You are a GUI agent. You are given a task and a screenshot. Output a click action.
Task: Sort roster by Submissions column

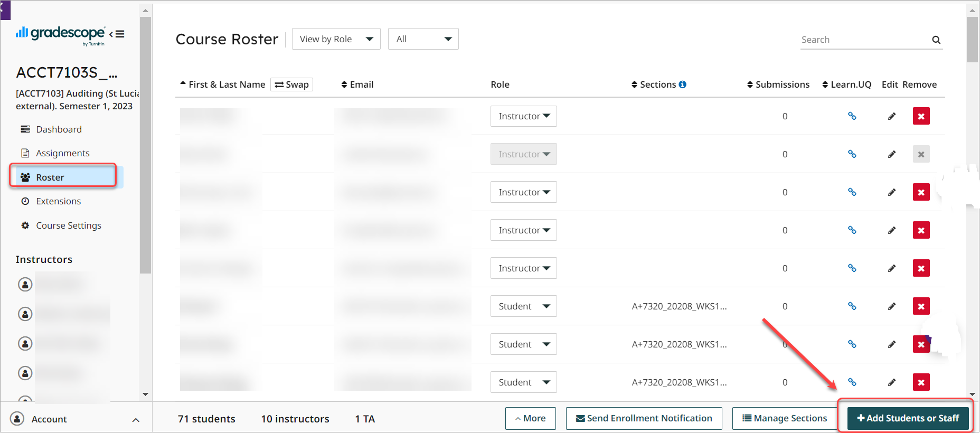coord(778,84)
